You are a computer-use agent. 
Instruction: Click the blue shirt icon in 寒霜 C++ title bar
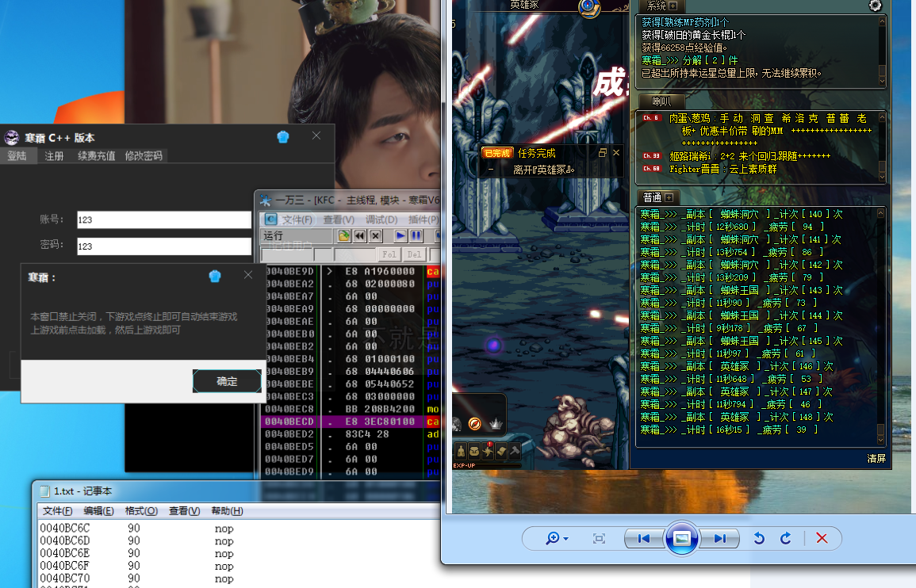tap(283, 136)
